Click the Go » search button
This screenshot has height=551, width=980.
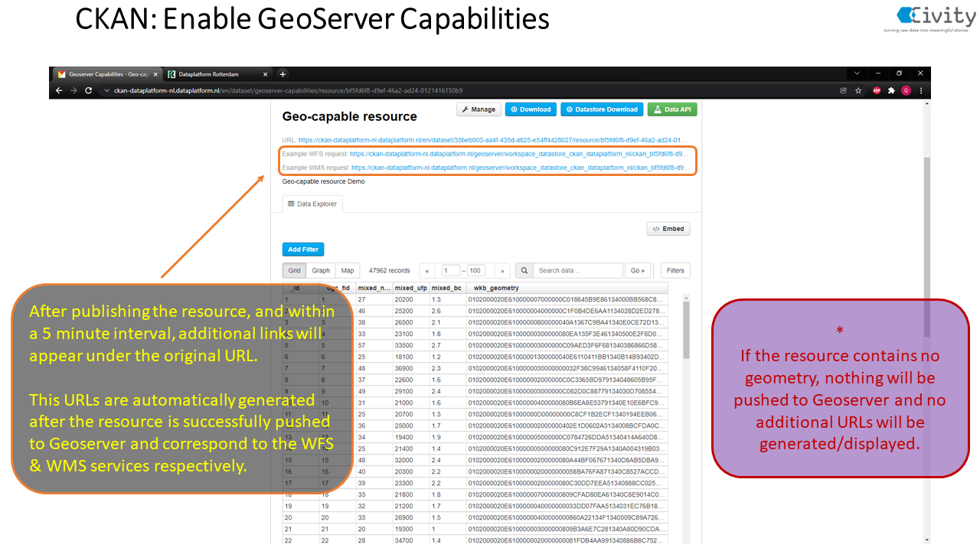pos(637,271)
